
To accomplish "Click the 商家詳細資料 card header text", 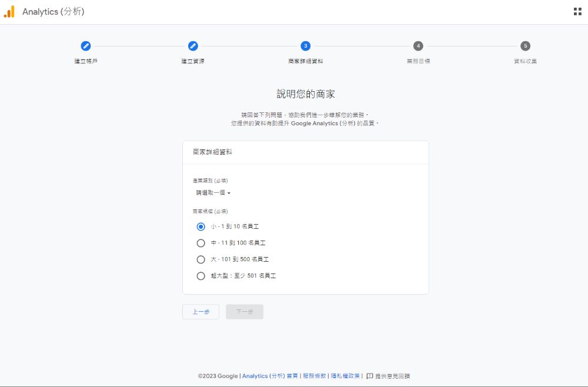I will (x=213, y=152).
